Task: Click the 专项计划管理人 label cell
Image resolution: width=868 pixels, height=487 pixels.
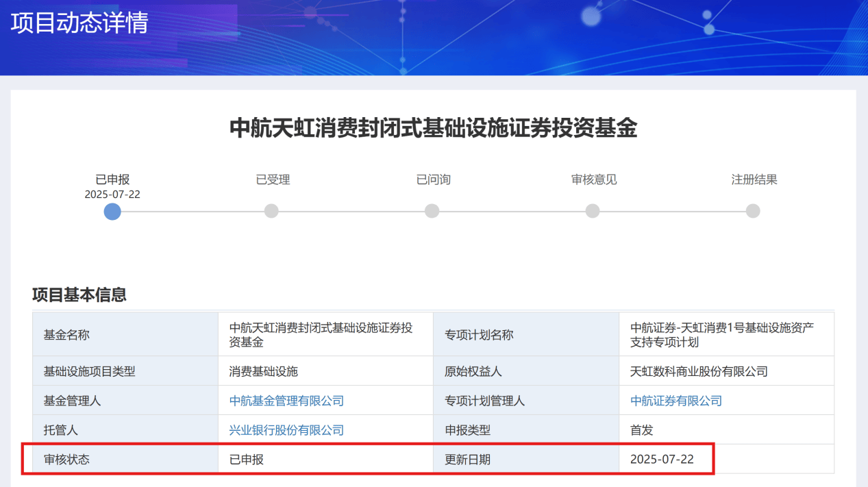Action: (526, 401)
